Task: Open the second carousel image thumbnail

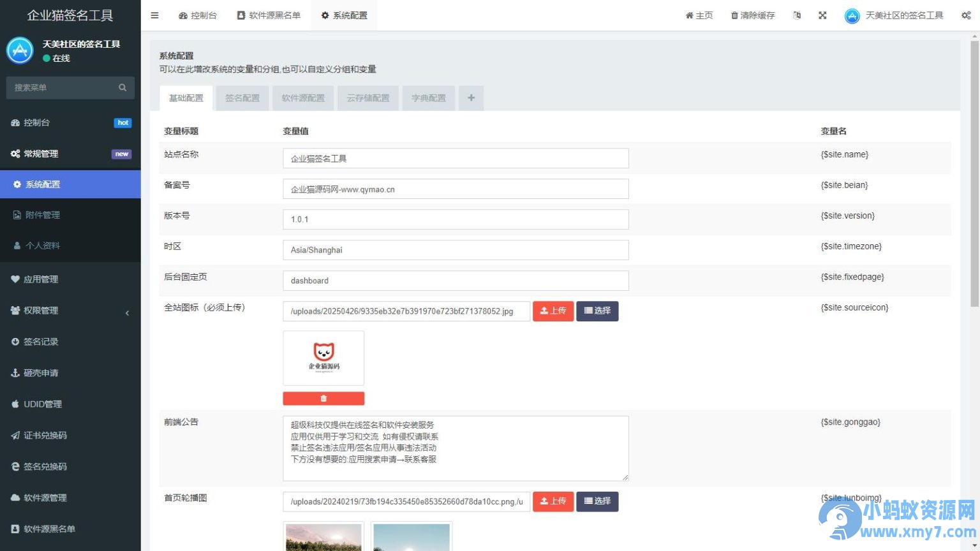Action: (x=412, y=536)
